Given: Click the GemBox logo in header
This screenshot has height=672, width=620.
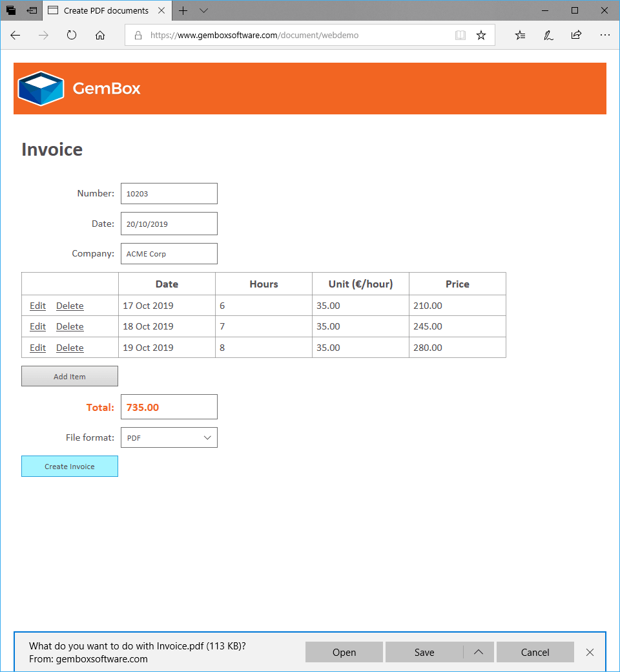Looking at the screenshot, I should [x=79, y=89].
